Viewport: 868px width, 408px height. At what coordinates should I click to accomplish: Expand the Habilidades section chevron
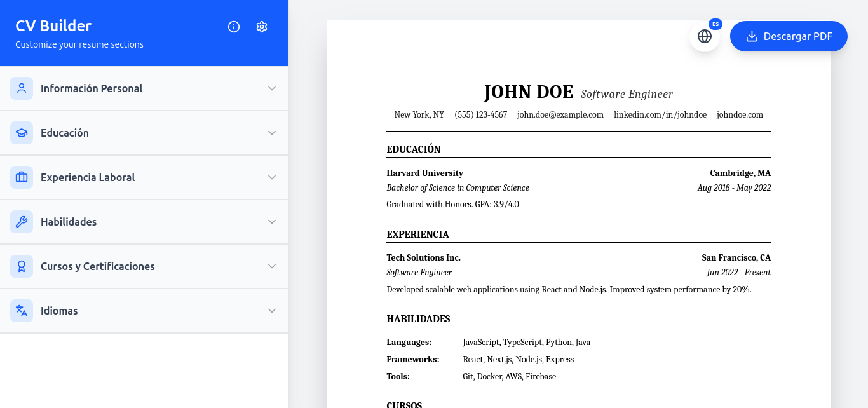(272, 222)
